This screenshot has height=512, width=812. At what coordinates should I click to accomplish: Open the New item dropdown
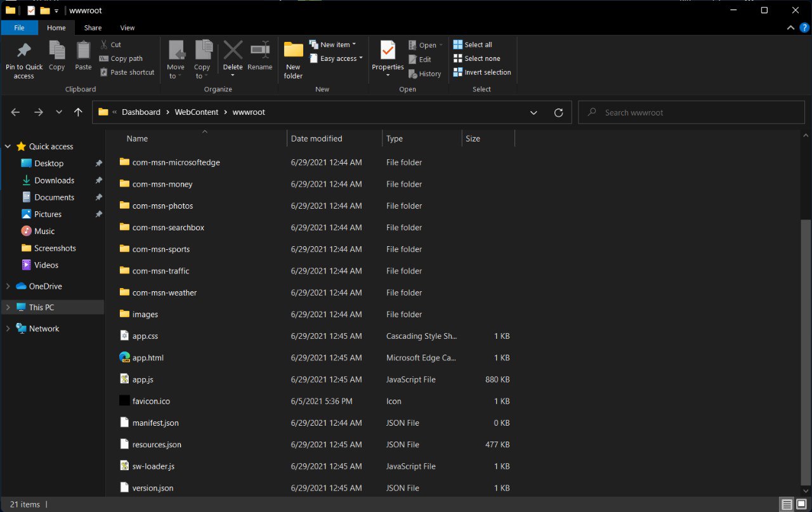332,44
